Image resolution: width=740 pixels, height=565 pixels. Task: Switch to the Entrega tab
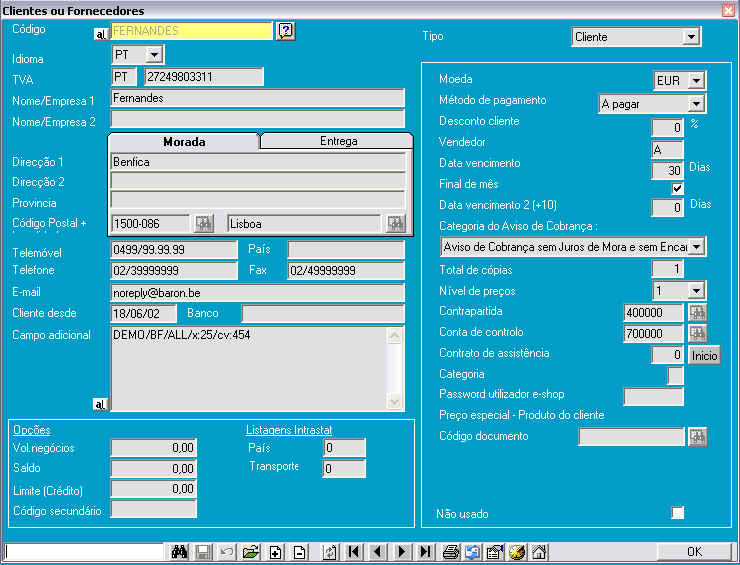coord(338,141)
